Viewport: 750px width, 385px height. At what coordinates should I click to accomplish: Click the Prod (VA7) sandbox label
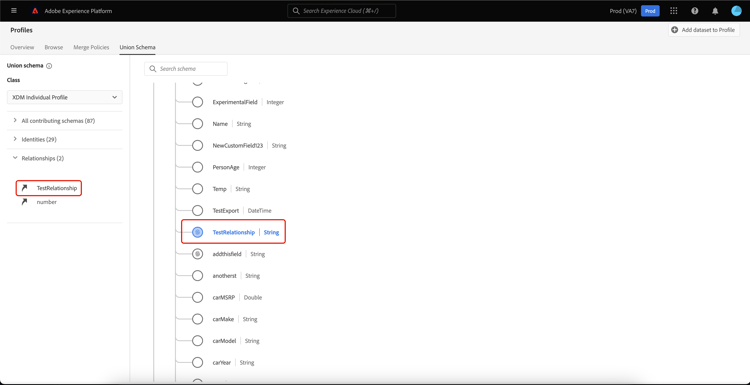(623, 11)
